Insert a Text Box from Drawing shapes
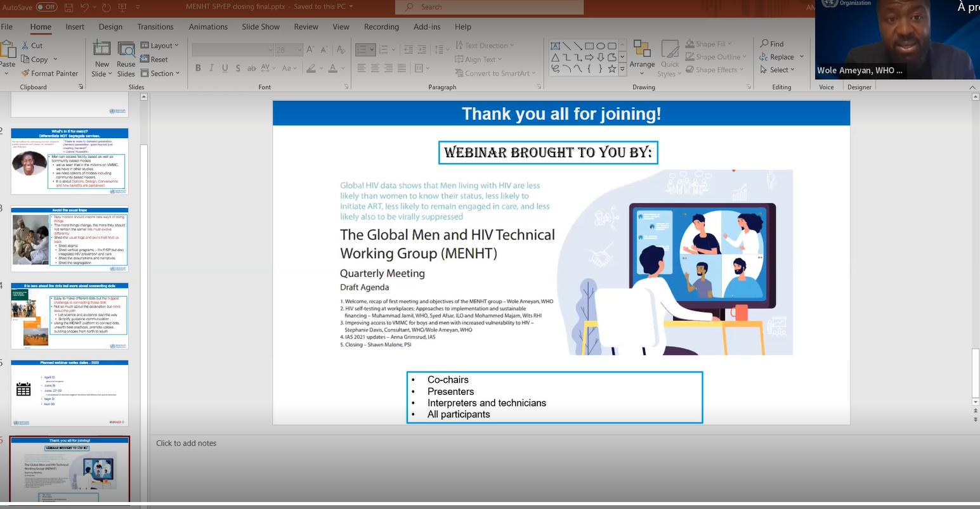The image size is (980, 509). [x=554, y=45]
